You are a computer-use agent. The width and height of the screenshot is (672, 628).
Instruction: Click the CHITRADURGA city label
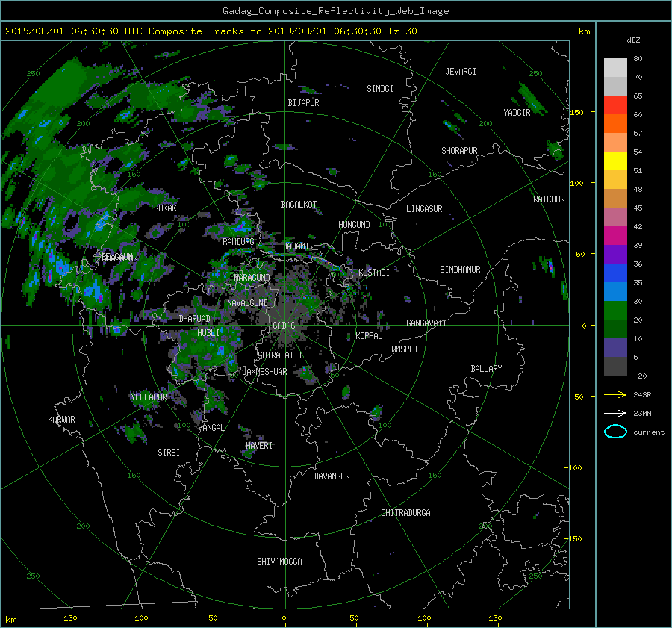405,513
